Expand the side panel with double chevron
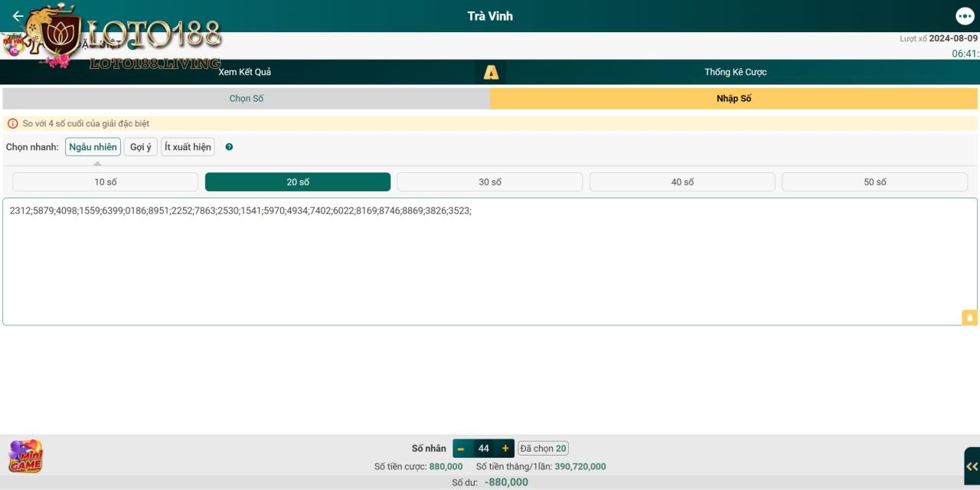980x490 pixels. (x=972, y=466)
